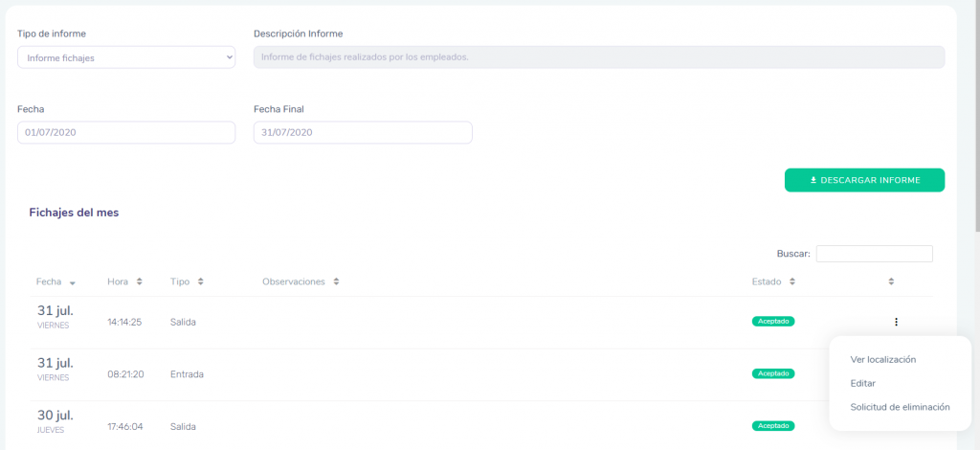Viewport: 980px width, 450px height.
Task: Click the vertical page scrollbar
Action: 975,115
